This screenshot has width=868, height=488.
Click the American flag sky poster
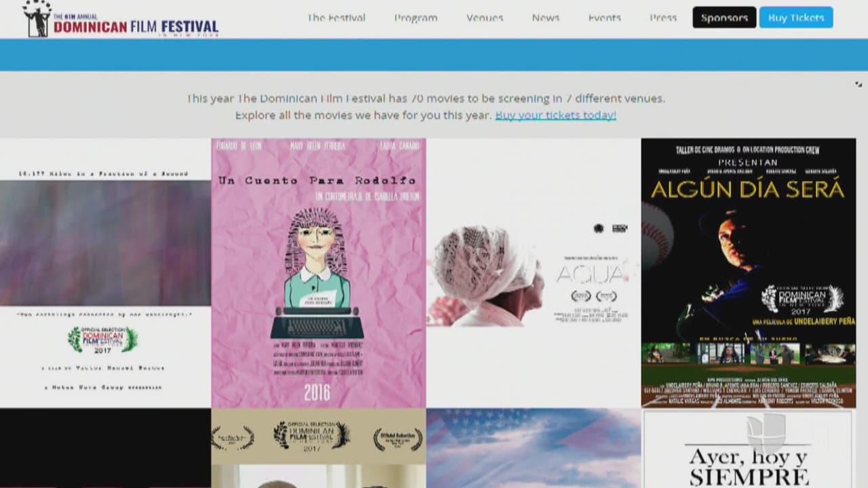click(x=533, y=449)
